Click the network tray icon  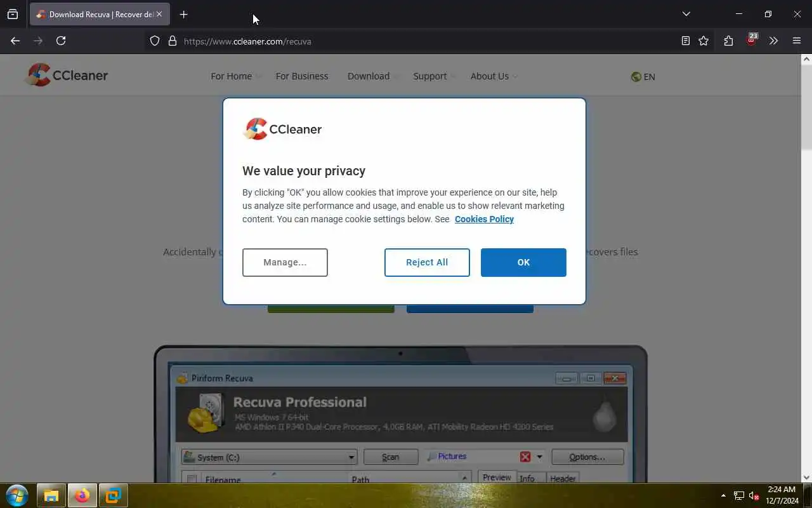739,495
